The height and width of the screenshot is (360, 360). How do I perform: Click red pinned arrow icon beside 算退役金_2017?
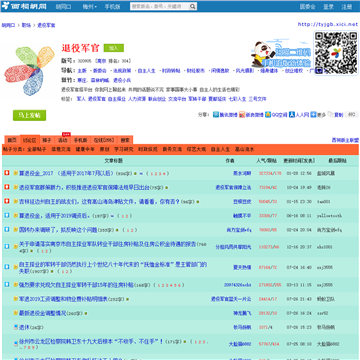(x=7, y=173)
